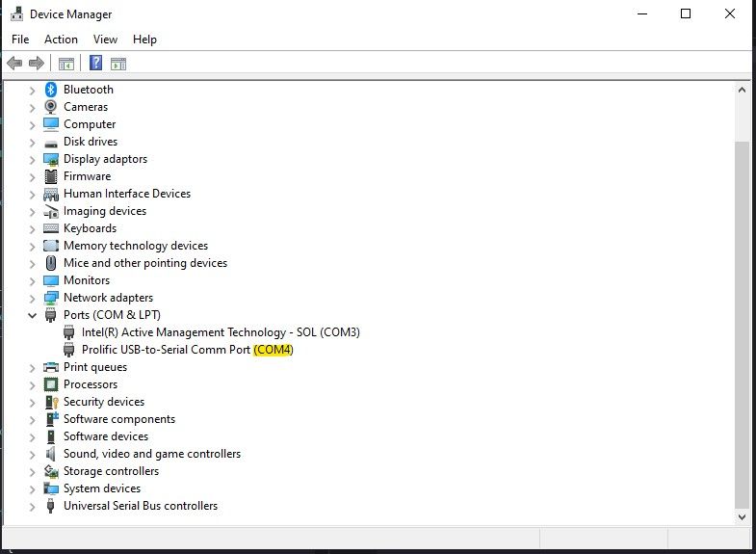756x554 pixels.
Task: Click the Monitors icon
Action: tap(51, 280)
